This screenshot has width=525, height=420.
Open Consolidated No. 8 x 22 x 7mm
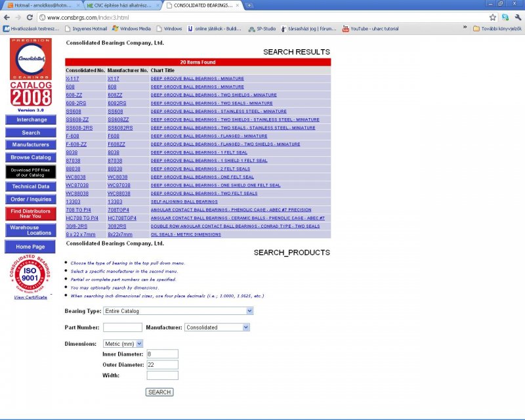pyautogui.click(x=81, y=234)
